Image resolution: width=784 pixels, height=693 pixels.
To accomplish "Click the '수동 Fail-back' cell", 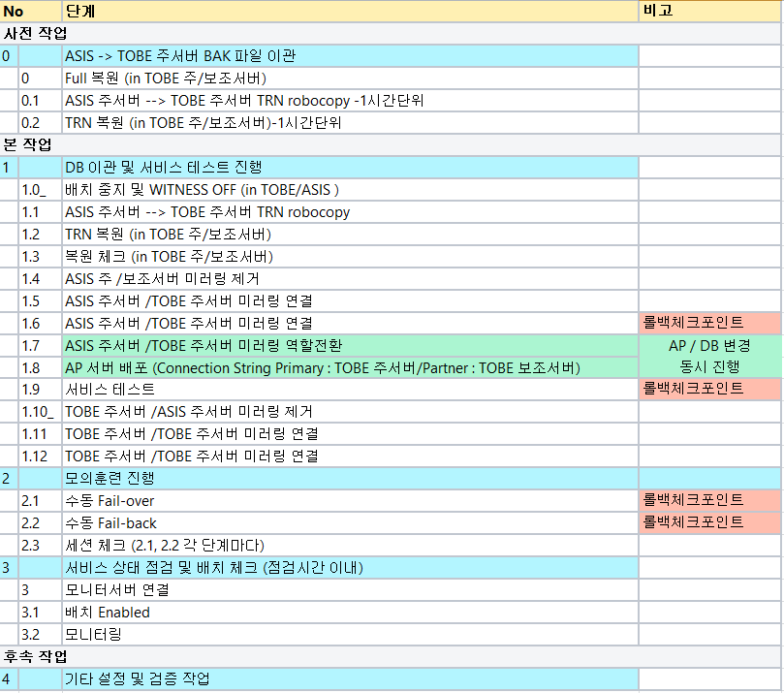I will click(350, 523).
